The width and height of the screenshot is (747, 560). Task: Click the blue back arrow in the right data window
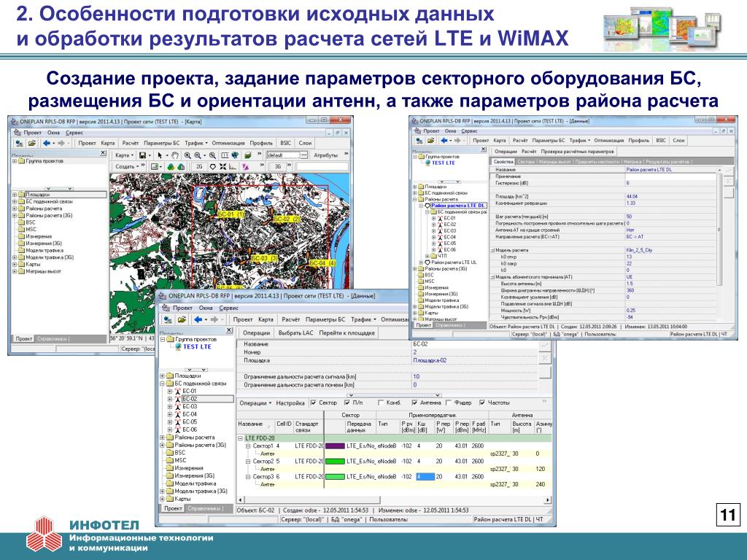[x=444, y=141]
